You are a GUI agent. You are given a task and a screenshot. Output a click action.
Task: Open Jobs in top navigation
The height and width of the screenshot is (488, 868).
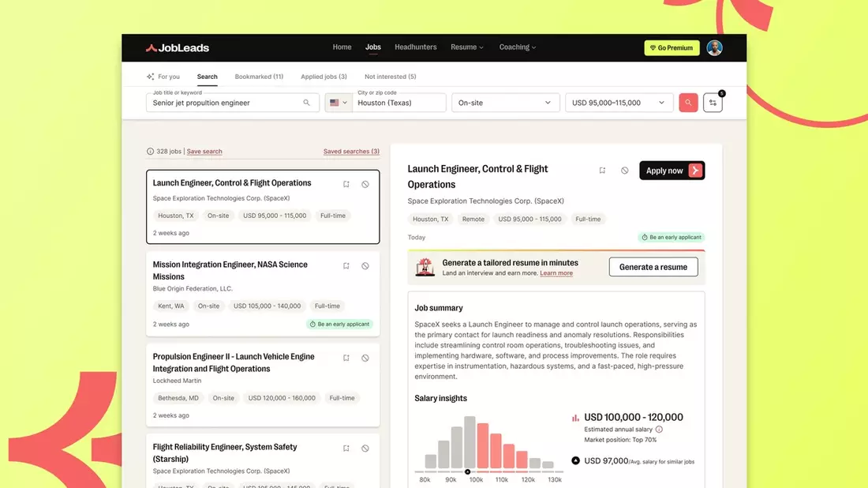coord(373,47)
